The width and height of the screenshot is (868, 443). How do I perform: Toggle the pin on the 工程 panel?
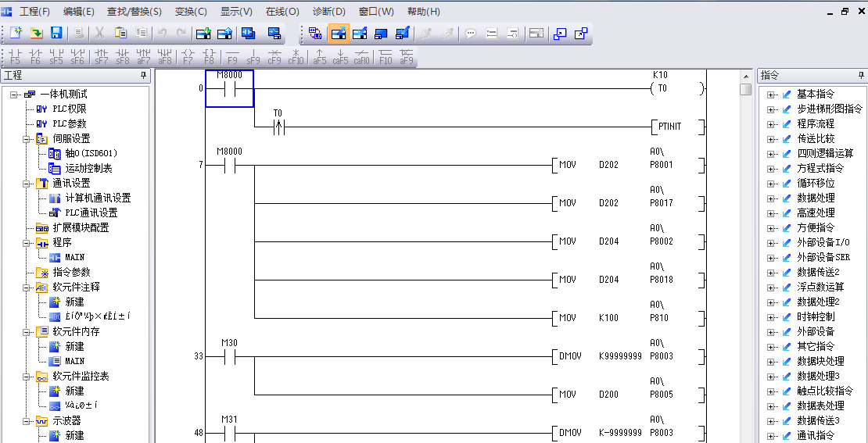143,76
